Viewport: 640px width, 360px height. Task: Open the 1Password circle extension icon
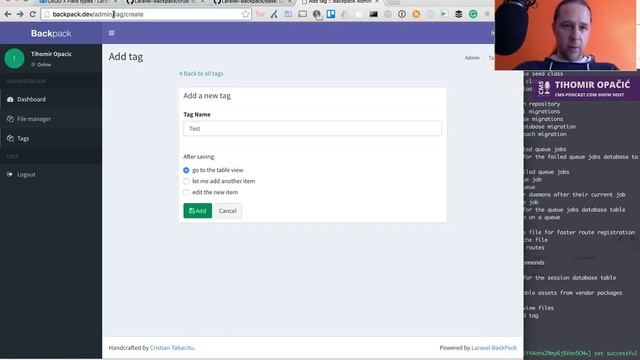pos(402,14)
